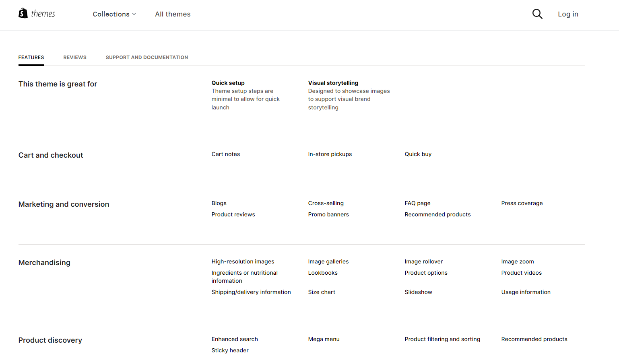Click the Visual storytelling heading
619x364 pixels.
[333, 83]
